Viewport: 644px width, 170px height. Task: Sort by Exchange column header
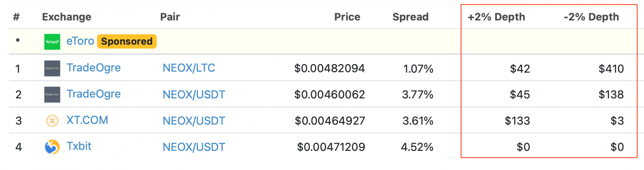click(x=67, y=17)
